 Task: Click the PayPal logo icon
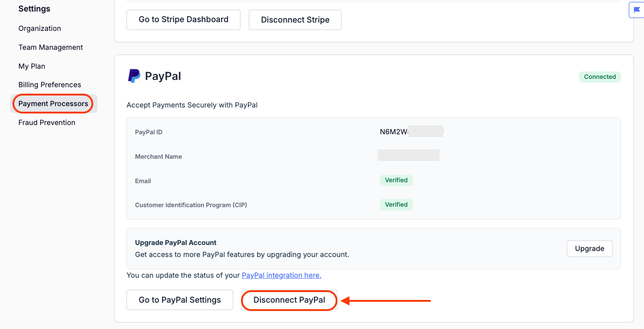pos(134,76)
